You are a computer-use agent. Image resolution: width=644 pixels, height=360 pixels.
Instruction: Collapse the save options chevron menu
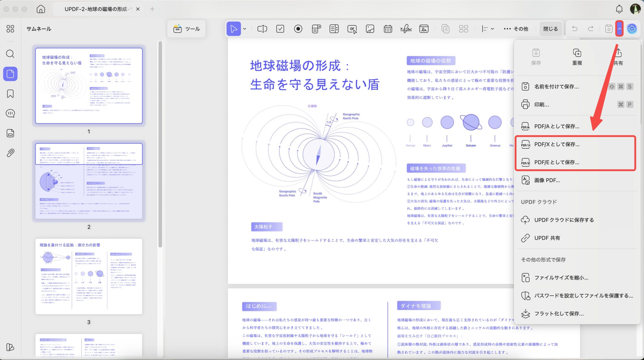pos(620,29)
